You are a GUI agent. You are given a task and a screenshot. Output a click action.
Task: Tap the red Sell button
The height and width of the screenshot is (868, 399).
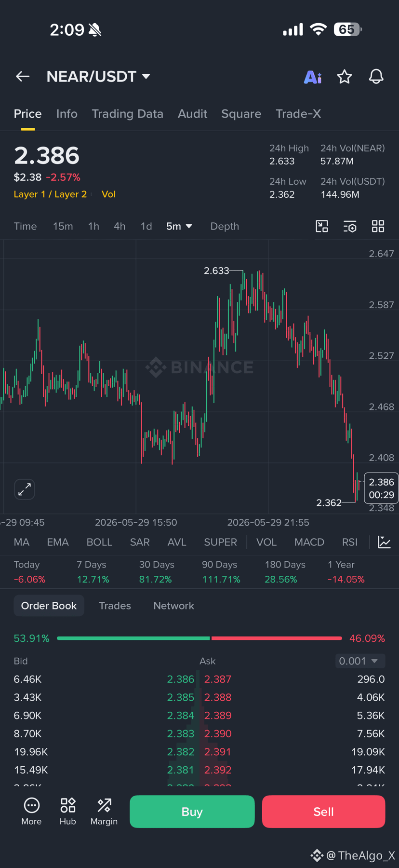[323, 812]
